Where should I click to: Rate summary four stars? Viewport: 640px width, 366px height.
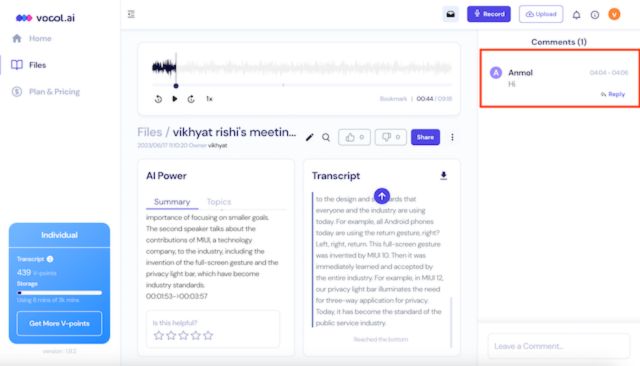(x=196, y=335)
